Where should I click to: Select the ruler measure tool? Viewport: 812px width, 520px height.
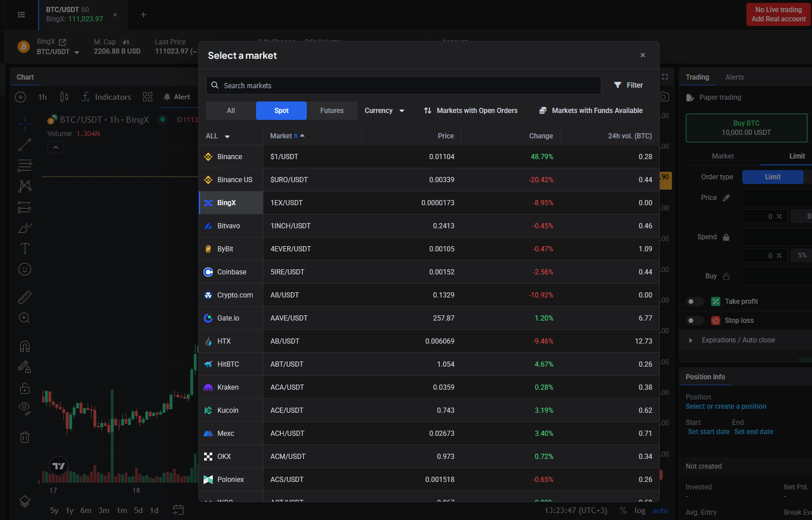(25, 297)
